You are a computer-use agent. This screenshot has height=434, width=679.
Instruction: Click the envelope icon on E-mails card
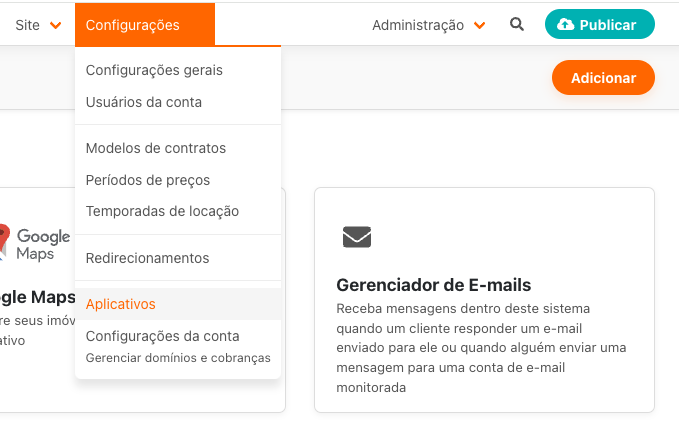(x=357, y=237)
